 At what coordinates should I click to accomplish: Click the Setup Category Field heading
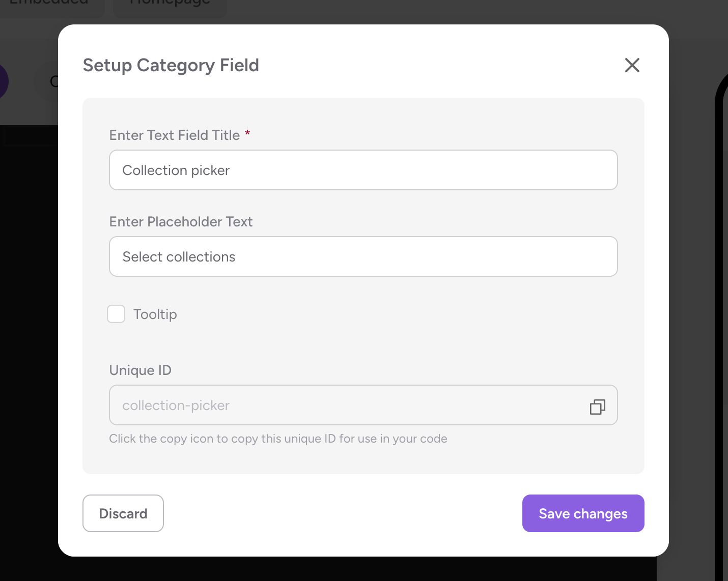coord(171,66)
